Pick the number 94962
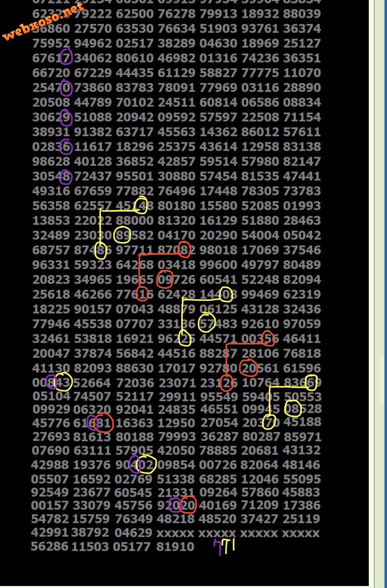This screenshot has width=387, height=588. 93,43
